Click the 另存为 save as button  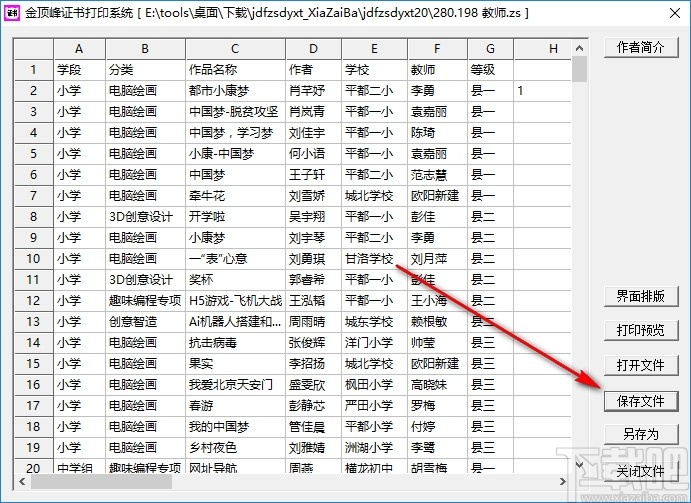(641, 435)
